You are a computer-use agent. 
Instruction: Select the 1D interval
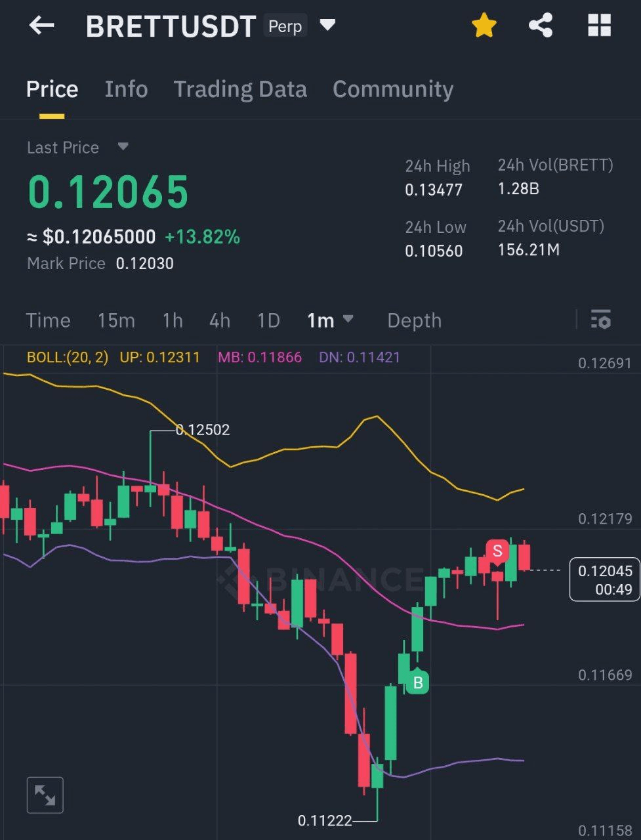(x=268, y=320)
